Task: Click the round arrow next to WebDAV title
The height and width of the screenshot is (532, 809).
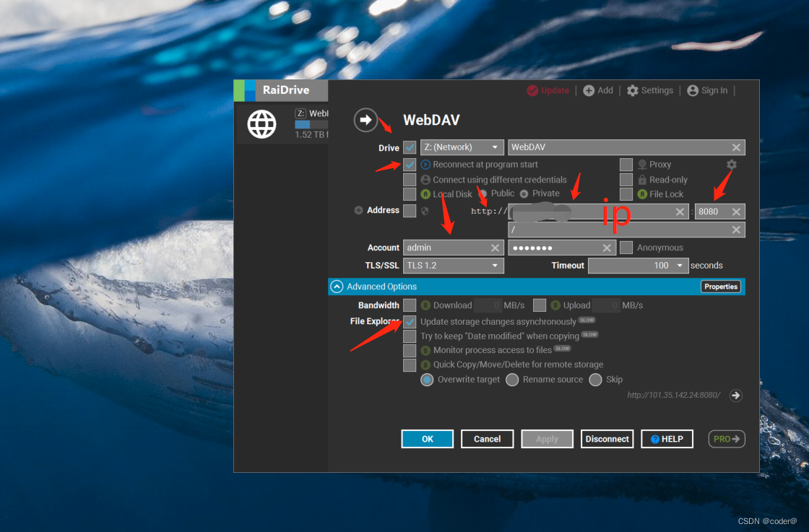Action: [x=365, y=120]
